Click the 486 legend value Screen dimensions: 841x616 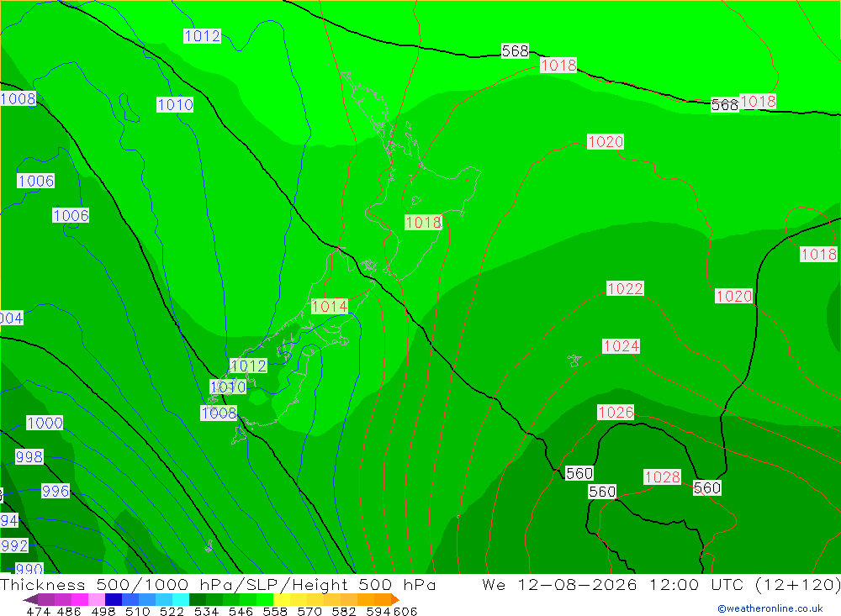click(69, 611)
